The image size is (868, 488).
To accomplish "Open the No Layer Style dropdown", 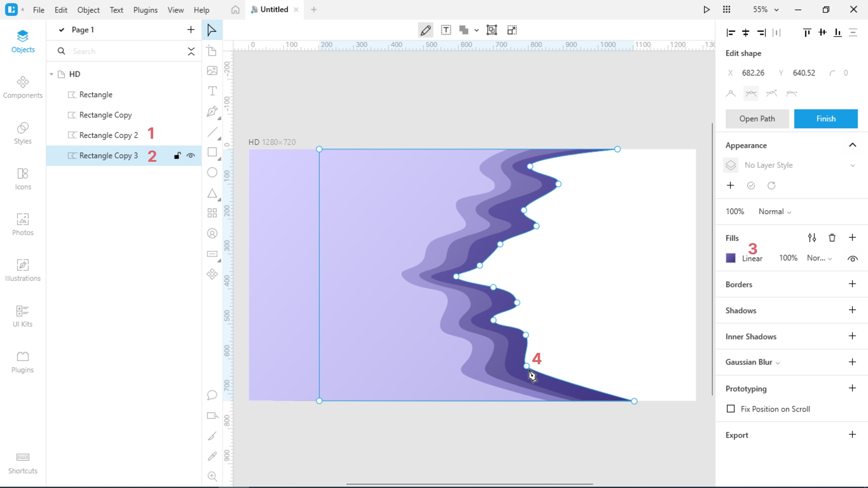I will click(x=800, y=165).
